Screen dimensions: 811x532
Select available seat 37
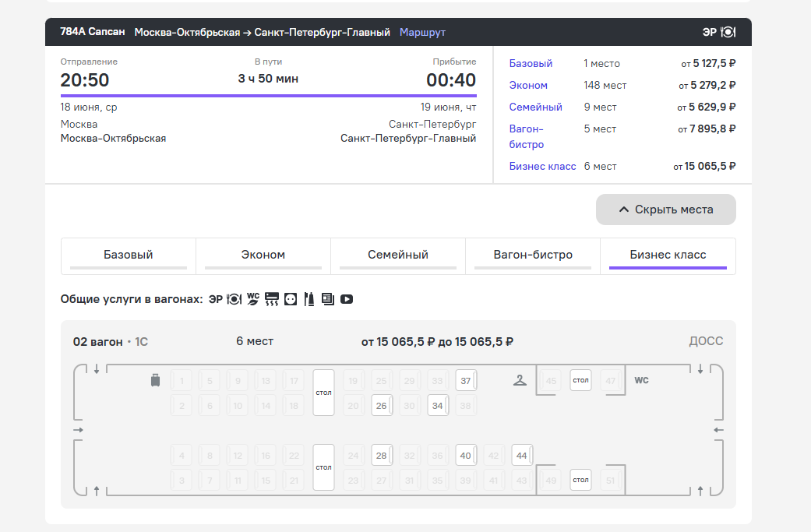(x=466, y=381)
